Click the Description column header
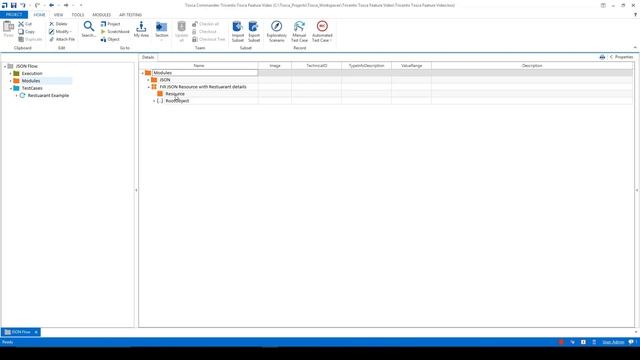 [532, 66]
